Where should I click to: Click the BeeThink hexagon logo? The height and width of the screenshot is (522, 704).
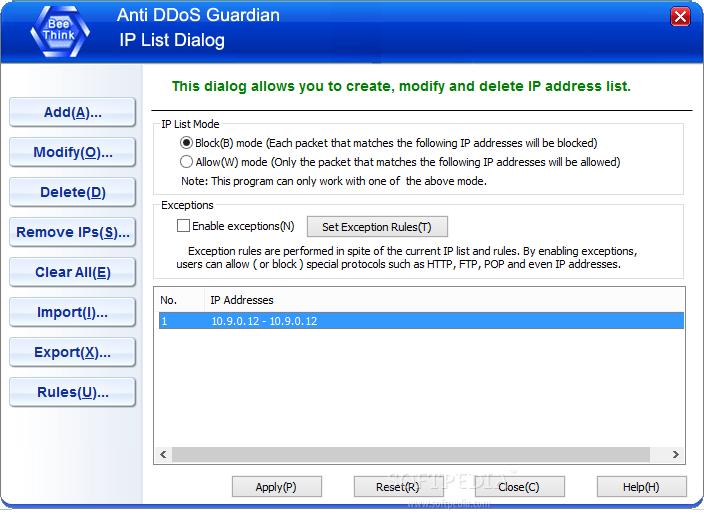coord(60,31)
